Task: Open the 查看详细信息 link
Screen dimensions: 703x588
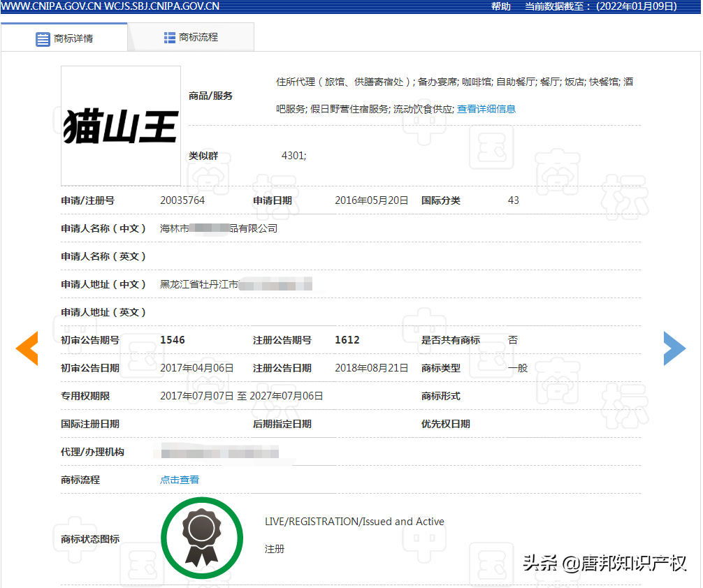Action: 486,109
